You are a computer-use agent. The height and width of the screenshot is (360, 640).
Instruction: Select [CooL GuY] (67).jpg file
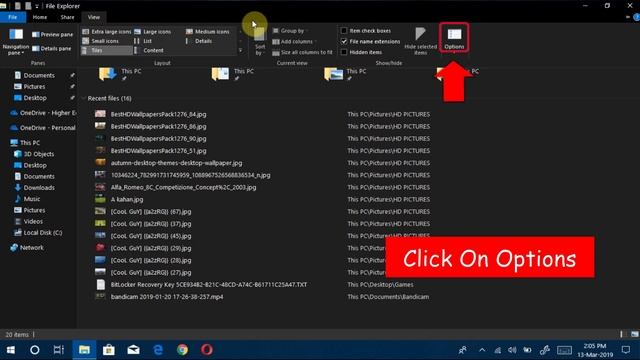pos(151,211)
